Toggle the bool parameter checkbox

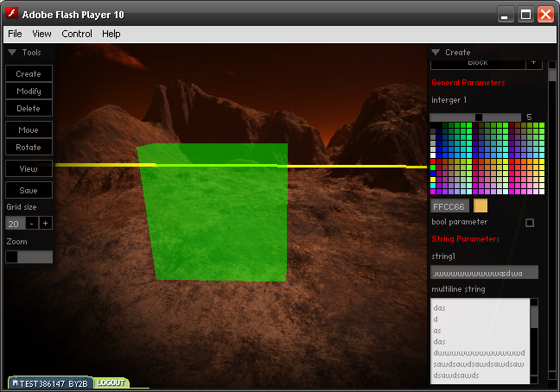pos(530,223)
